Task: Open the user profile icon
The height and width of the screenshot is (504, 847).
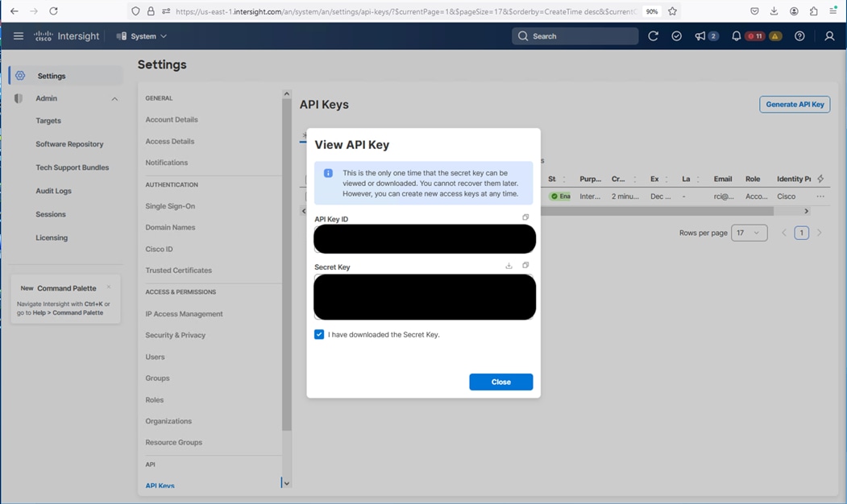Action: pyautogui.click(x=829, y=36)
